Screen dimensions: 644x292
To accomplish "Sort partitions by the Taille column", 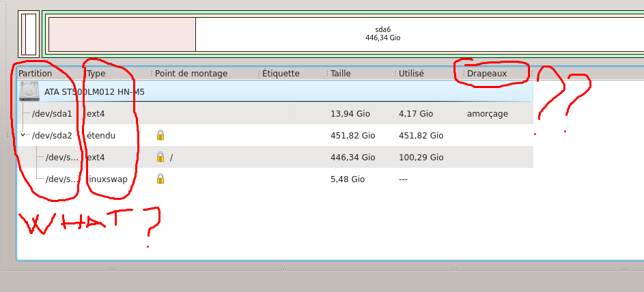I will [x=341, y=74].
